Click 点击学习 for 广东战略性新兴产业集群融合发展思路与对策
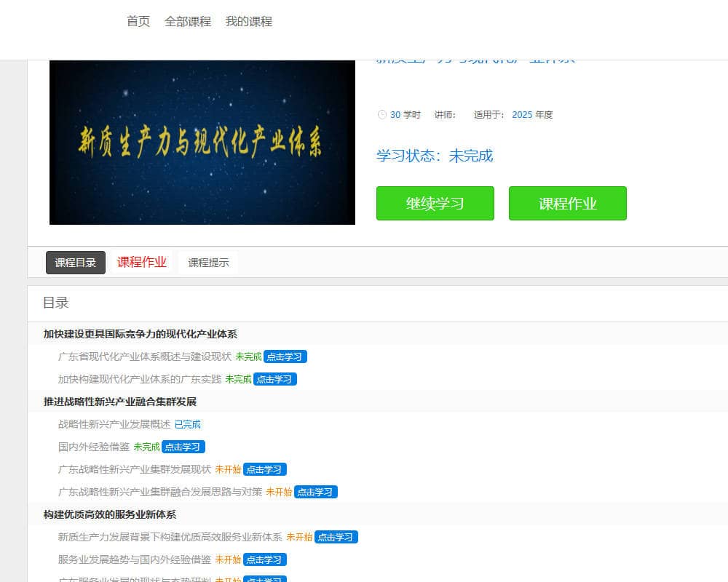This screenshot has width=728, height=582. coord(315,492)
